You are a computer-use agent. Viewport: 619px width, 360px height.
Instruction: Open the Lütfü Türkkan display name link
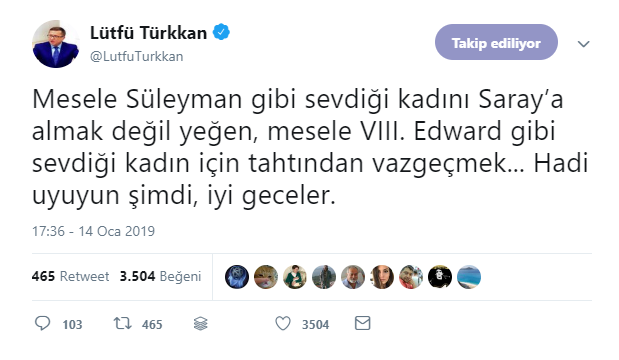pos(148,33)
